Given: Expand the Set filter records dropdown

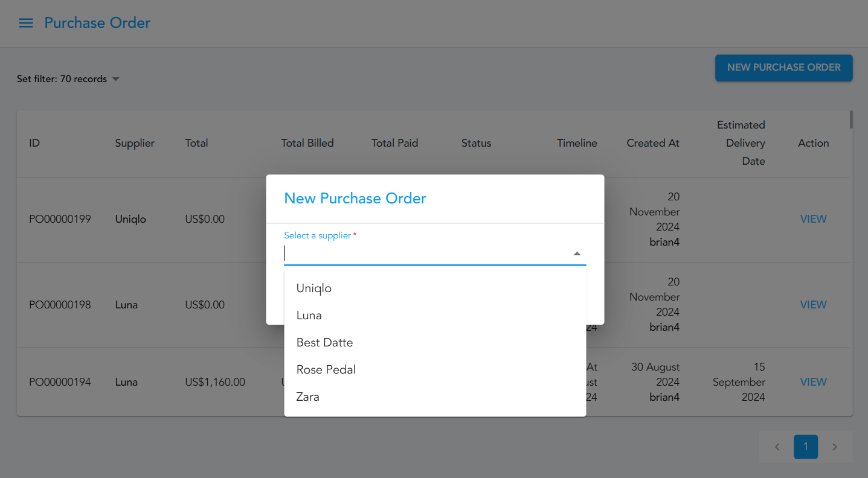Looking at the screenshot, I should pos(116,79).
